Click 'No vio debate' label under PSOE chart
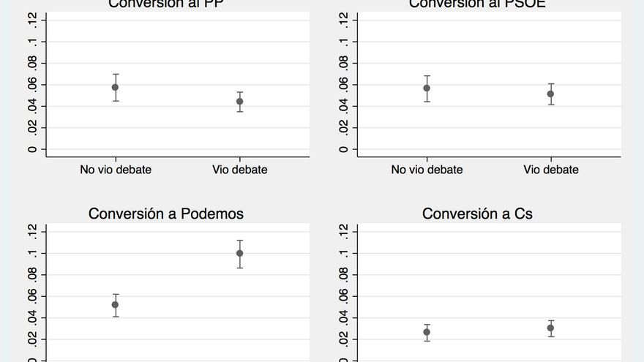 coord(427,170)
